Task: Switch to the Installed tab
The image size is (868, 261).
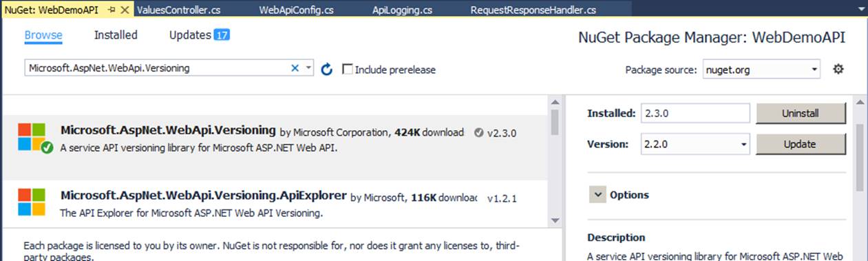Action: point(116,35)
